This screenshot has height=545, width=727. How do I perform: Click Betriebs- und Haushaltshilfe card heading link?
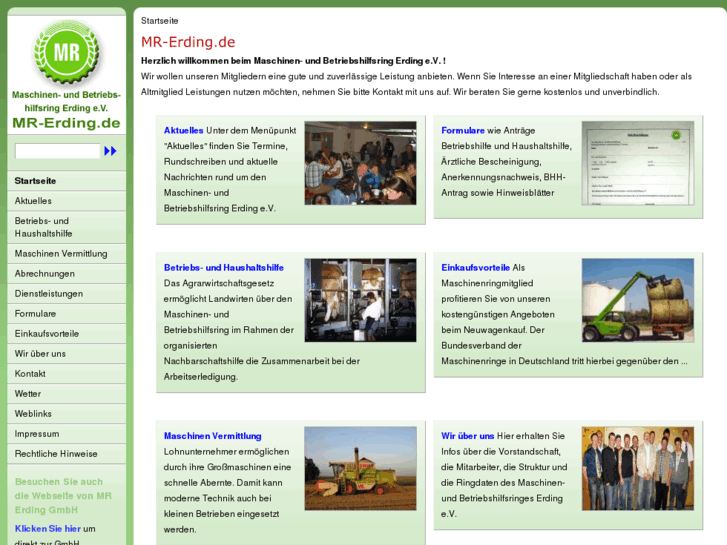click(x=223, y=268)
